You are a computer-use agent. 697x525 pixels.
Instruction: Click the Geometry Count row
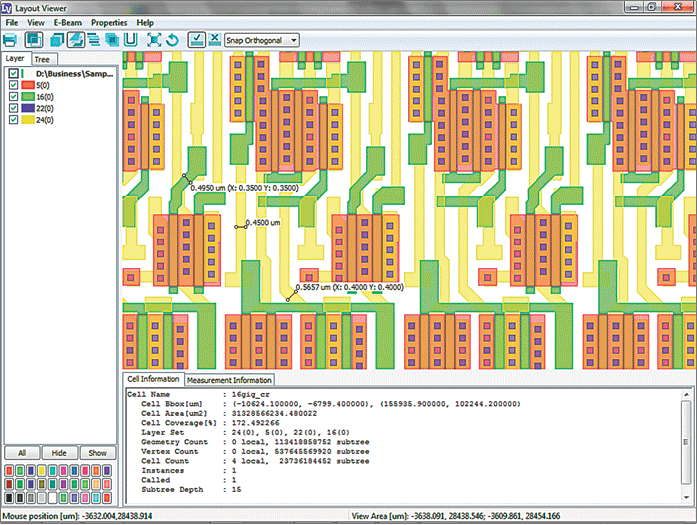255,442
